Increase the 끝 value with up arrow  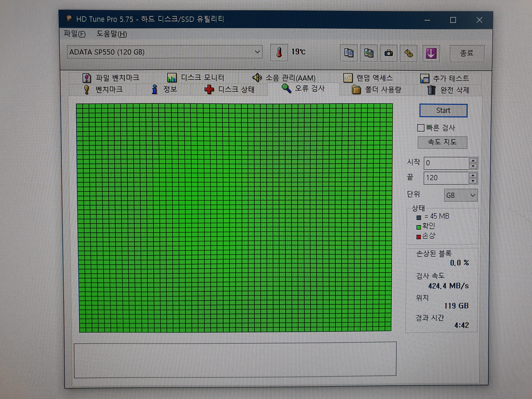pos(473,175)
